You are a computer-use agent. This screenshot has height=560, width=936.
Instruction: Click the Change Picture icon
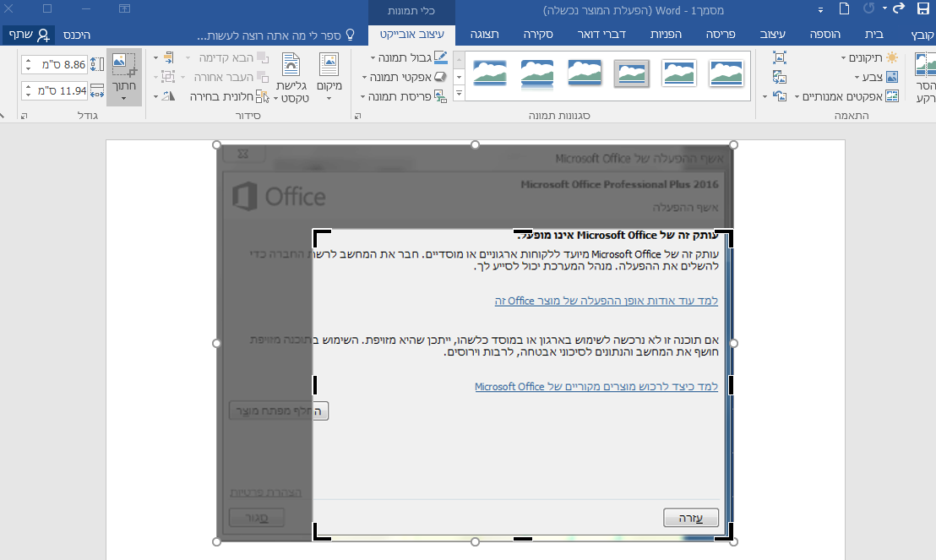point(780,77)
